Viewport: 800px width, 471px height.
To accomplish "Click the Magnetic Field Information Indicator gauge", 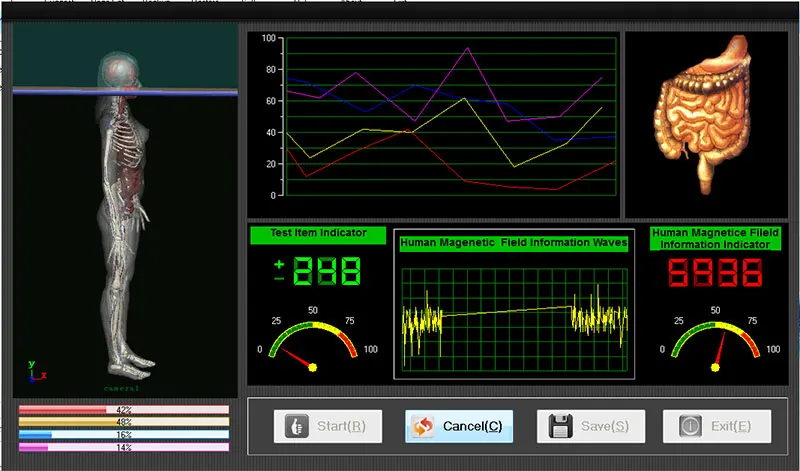I will pos(714,345).
